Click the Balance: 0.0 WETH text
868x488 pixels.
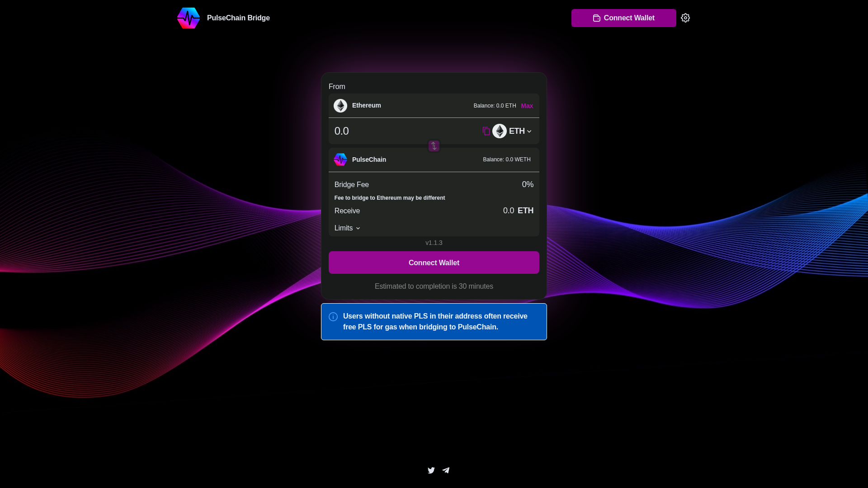(507, 160)
